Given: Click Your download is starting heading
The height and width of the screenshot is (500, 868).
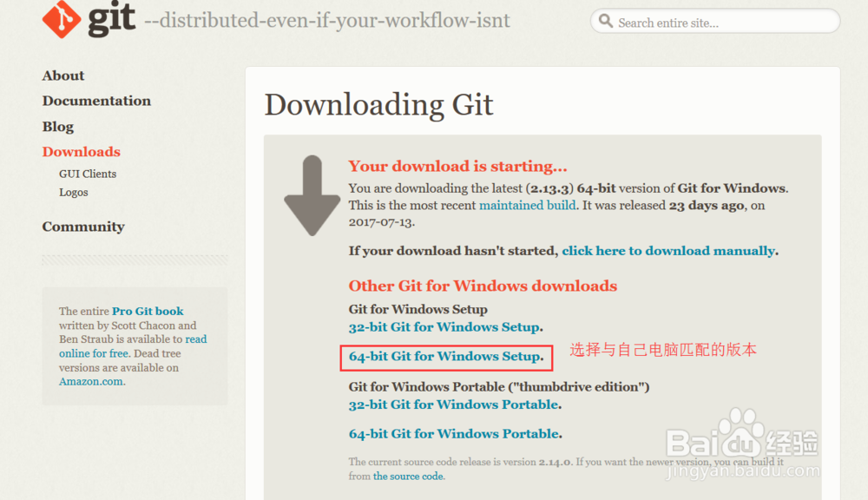Looking at the screenshot, I should 457,166.
